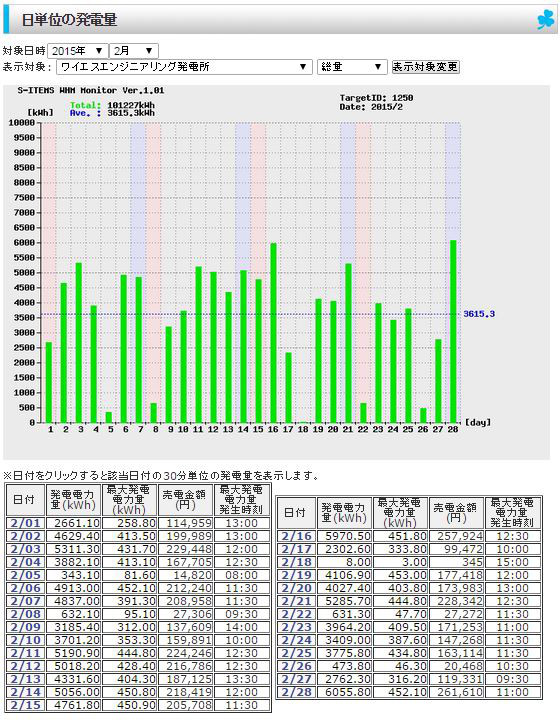Click the clover logo icon in header

(545, 20)
